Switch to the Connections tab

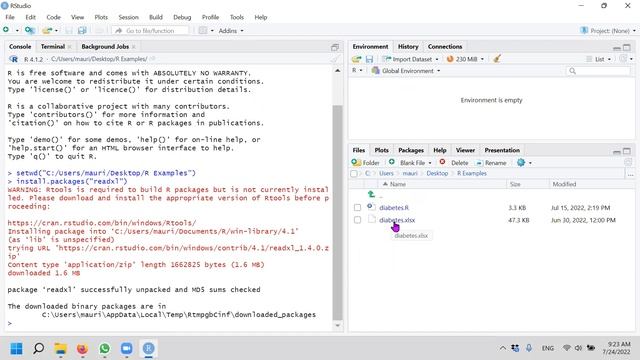click(445, 47)
